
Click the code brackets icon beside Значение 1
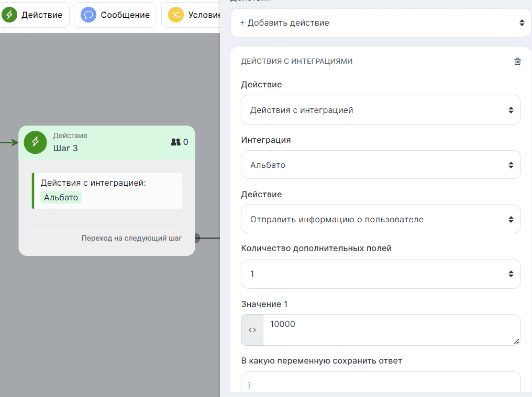click(252, 330)
